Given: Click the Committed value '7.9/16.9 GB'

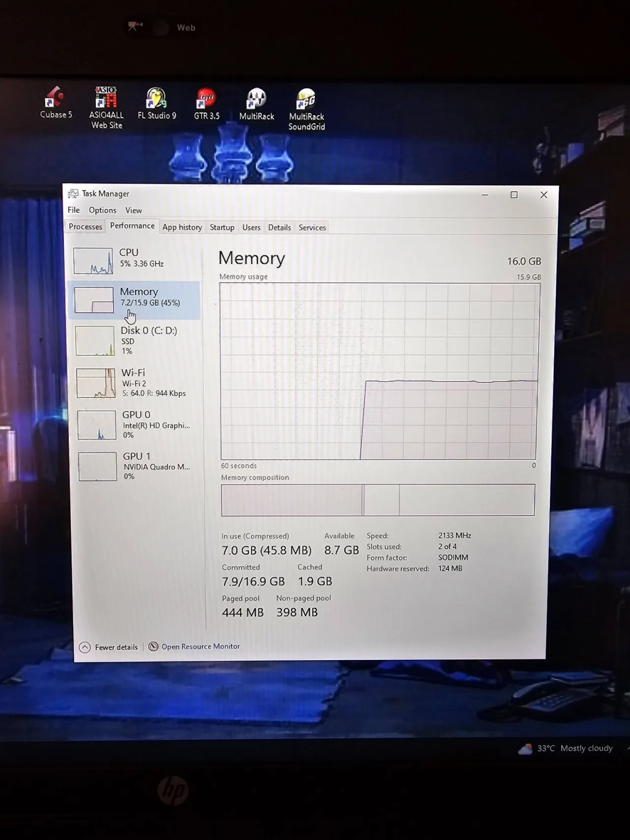Looking at the screenshot, I should click(253, 582).
